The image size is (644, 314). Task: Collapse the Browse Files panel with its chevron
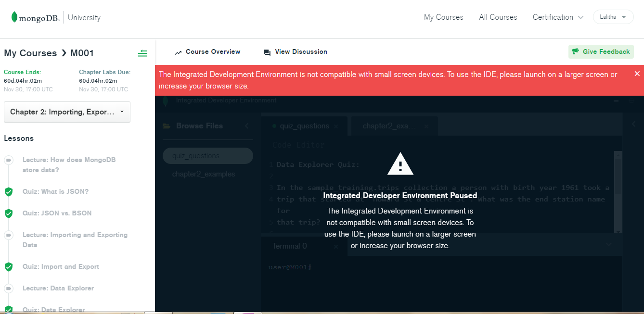(x=246, y=126)
